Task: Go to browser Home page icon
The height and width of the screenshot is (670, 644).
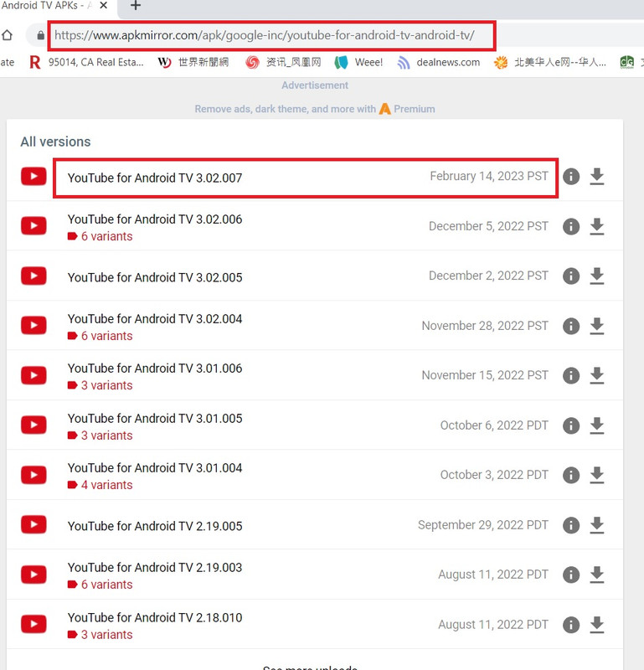Action: coord(8,35)
